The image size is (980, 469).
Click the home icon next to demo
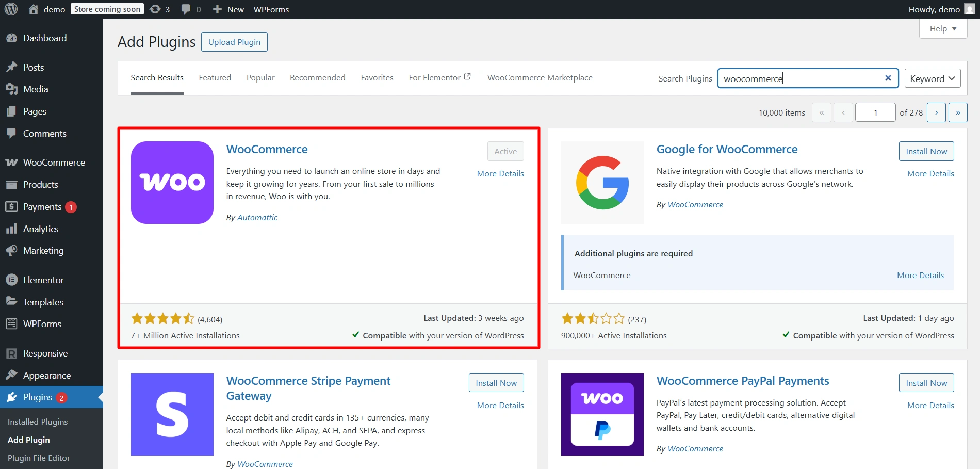[34, 9]
